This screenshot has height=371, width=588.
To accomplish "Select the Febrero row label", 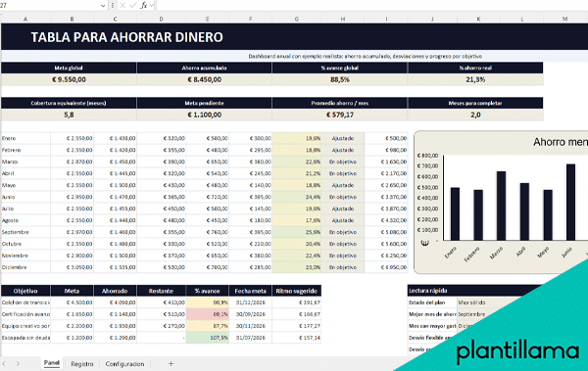I will click(x=25, y=150).
